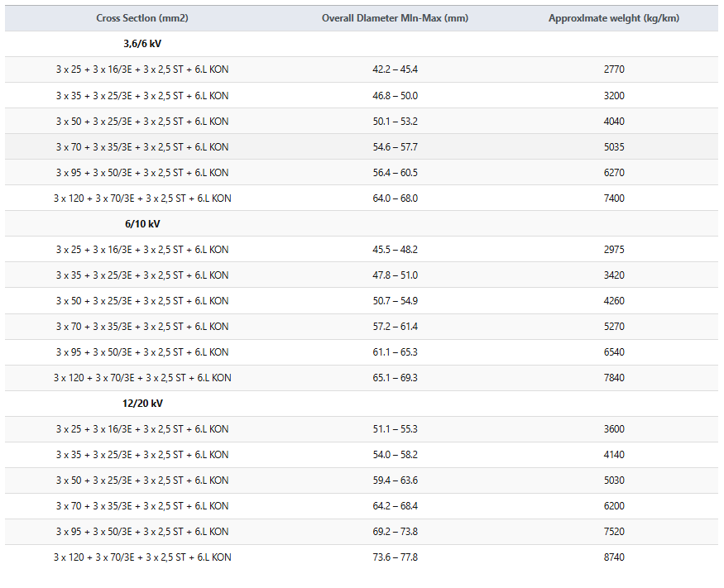Select the diameter cell 57.2 – 61.4
The image size is (724, 588).
[396, 327]
